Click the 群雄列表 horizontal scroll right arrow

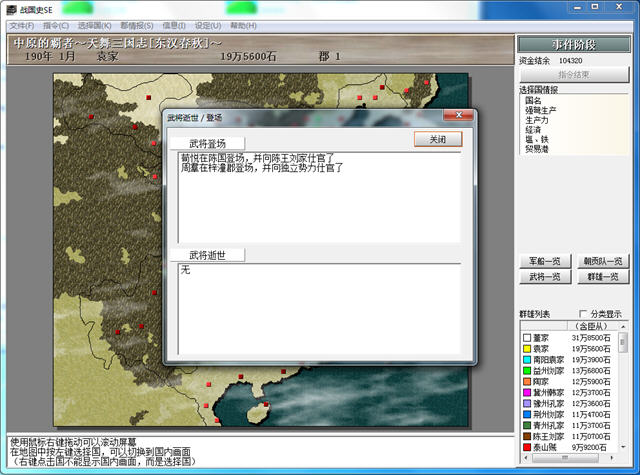pos(612,458)
